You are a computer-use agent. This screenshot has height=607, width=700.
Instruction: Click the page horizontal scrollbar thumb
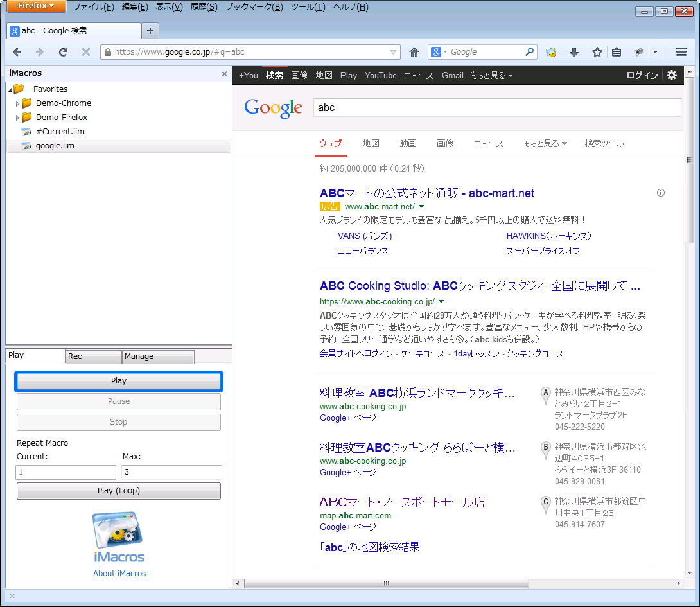[x=387, y=583]
